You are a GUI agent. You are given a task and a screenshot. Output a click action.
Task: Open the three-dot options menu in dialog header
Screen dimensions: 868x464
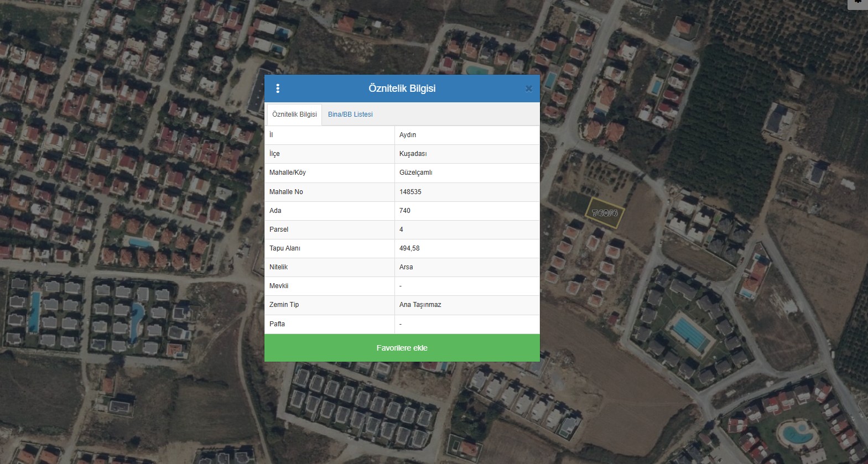pyautogui.click(x=278, y=88)
